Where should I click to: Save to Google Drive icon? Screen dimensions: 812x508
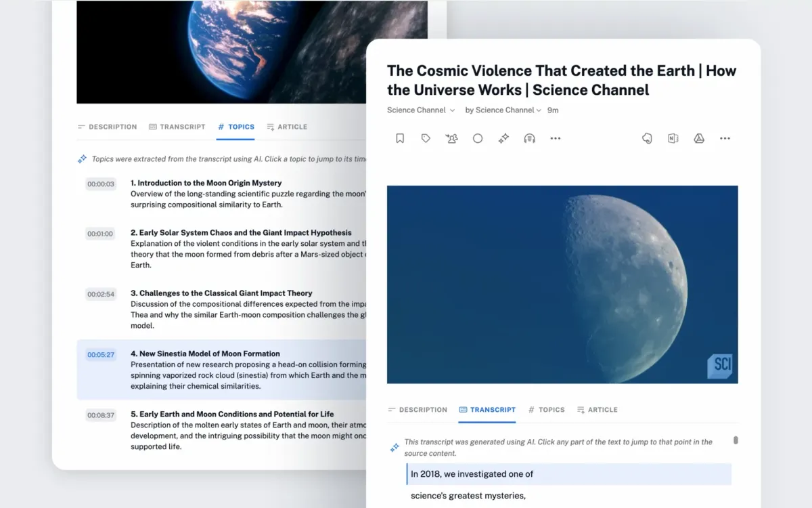(x=699, y=138)
